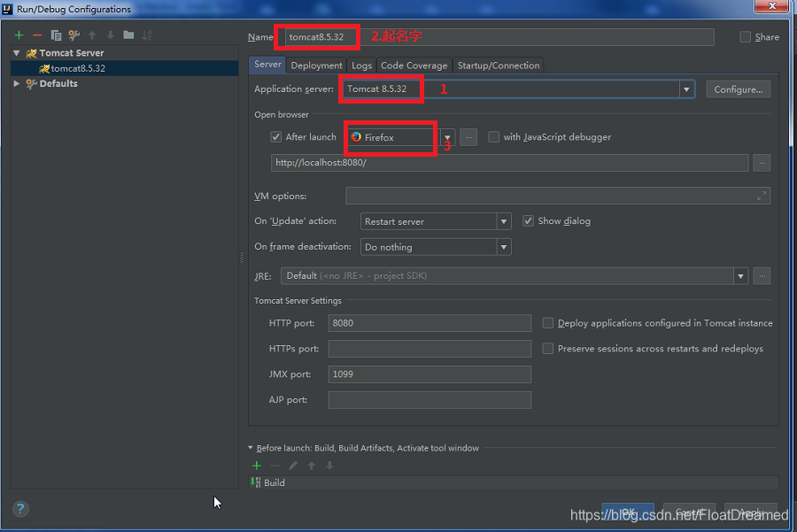Close the Run/Debug Configurations dialog
797x532 pixels.
click(772, 6)
